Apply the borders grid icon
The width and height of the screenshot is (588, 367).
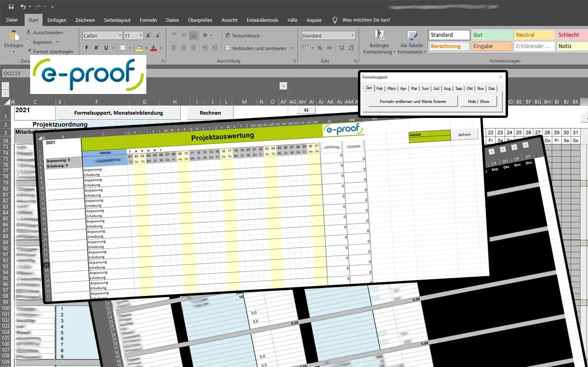point(123,48)
